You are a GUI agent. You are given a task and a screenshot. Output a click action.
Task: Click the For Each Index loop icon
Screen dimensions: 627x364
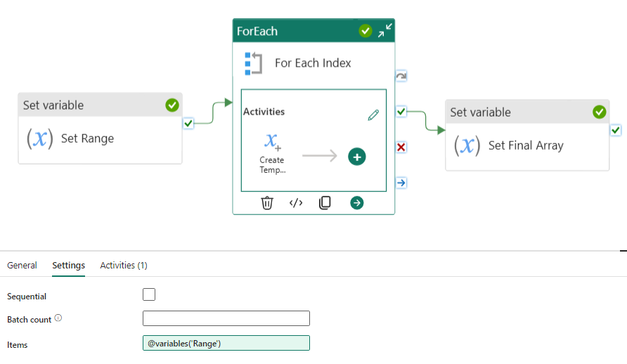point(253,63)
